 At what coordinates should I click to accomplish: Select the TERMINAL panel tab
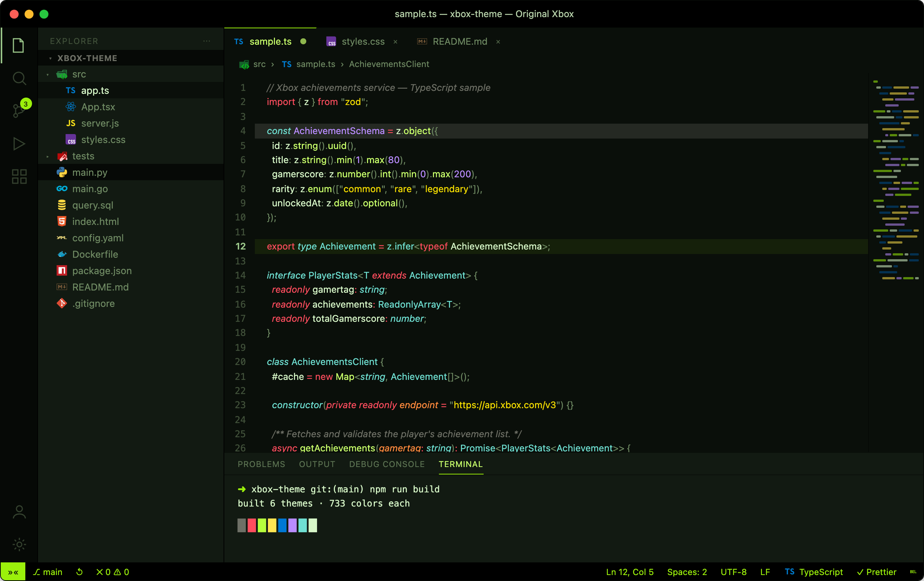pos(461,464)
